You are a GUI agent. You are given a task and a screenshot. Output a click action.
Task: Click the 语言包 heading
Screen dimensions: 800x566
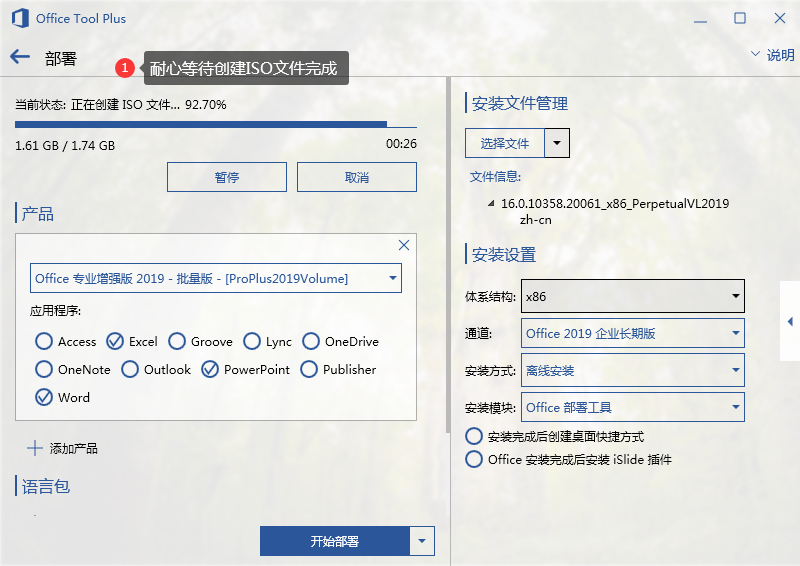point(45,486)
